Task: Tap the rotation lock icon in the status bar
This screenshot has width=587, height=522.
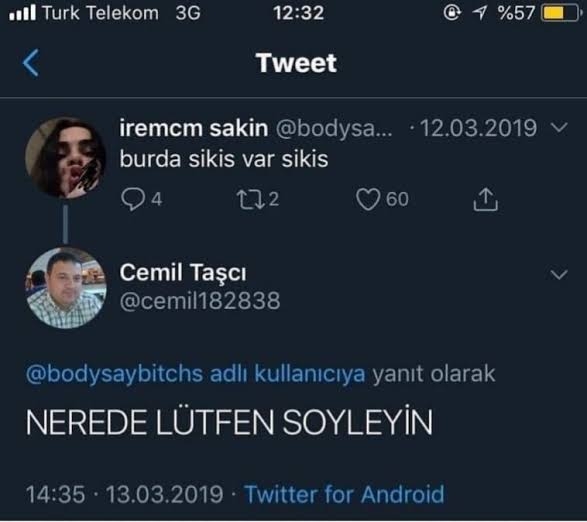Action: [x=452, y=13]
